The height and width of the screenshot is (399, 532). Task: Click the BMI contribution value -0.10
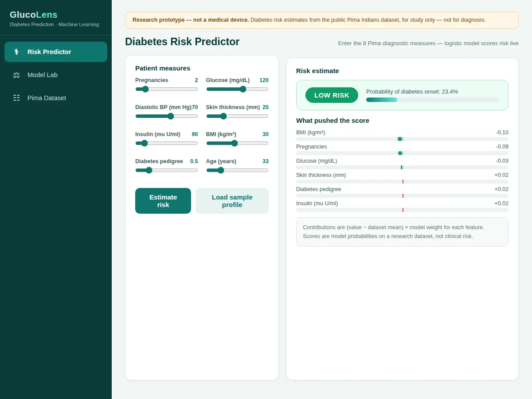(x=502, y=133)
